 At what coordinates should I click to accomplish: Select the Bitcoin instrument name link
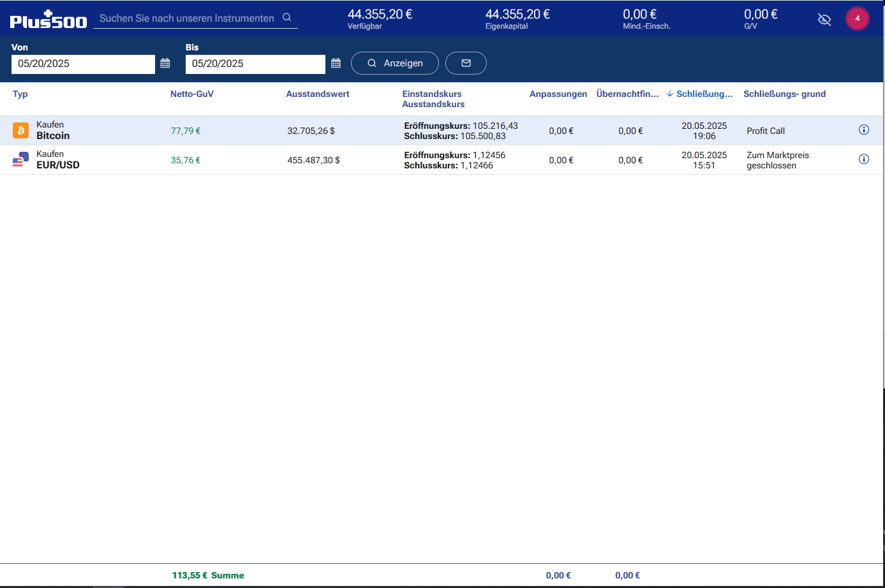point(53,136)
